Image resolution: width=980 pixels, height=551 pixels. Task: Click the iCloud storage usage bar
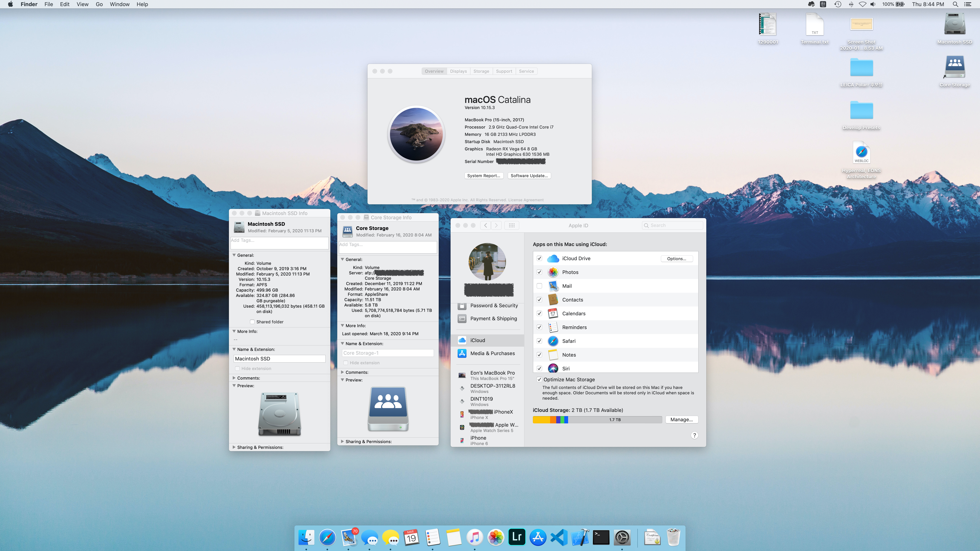[597, 419]
